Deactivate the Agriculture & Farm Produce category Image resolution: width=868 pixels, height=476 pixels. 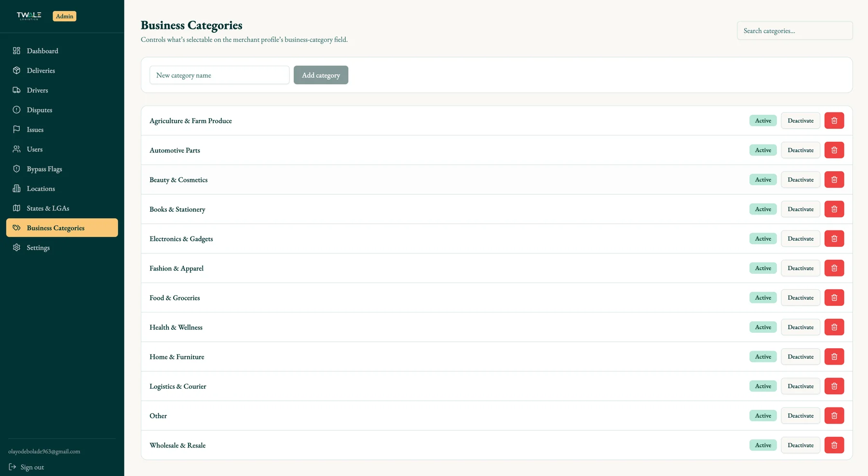coord(800,121)
